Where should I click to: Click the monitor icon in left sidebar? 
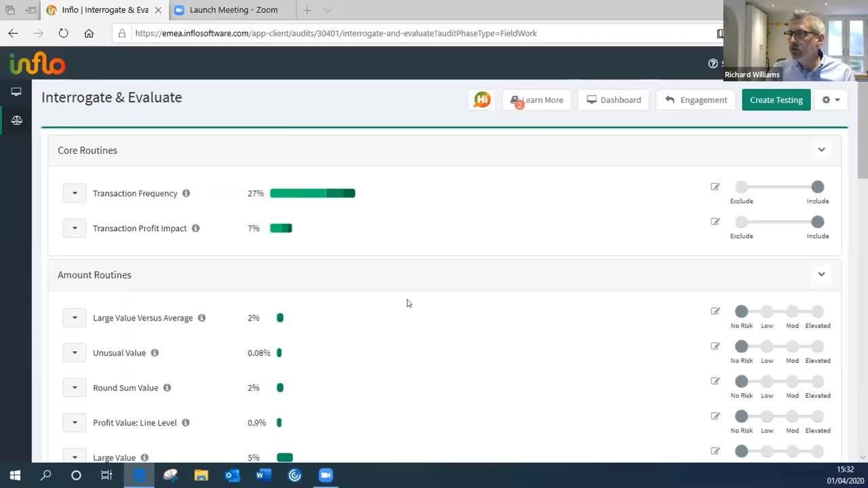point(16,91)
